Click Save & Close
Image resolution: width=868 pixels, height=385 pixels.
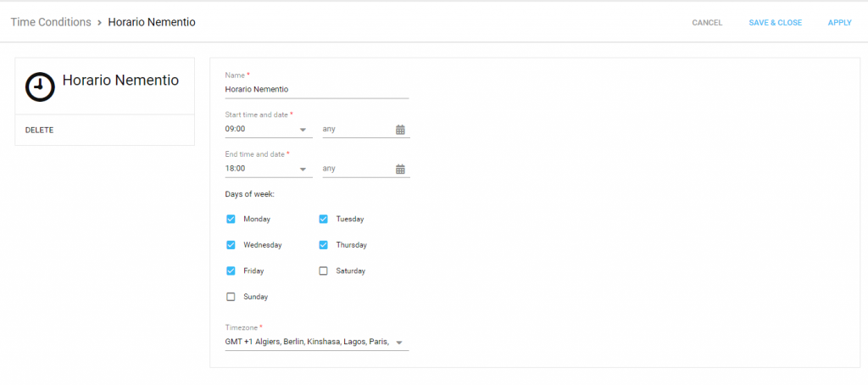pyautogui.click(x=775, y=23)
